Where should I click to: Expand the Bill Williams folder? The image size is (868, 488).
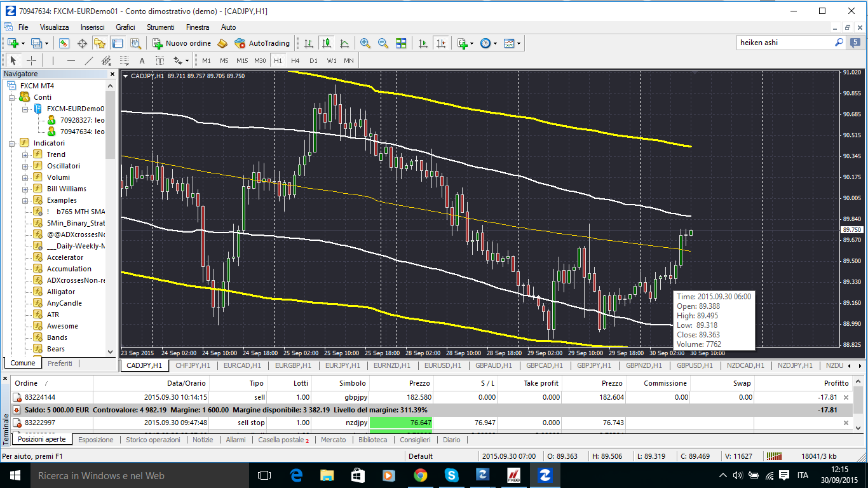tap(25, 189)
